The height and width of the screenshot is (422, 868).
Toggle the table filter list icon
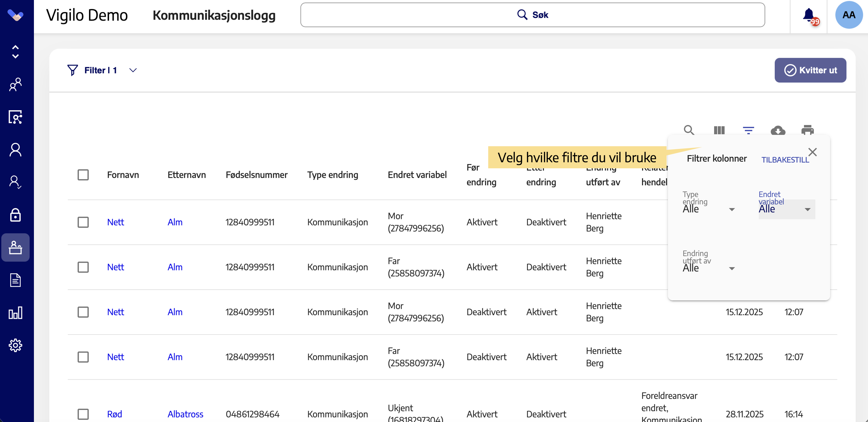[748, 130]
